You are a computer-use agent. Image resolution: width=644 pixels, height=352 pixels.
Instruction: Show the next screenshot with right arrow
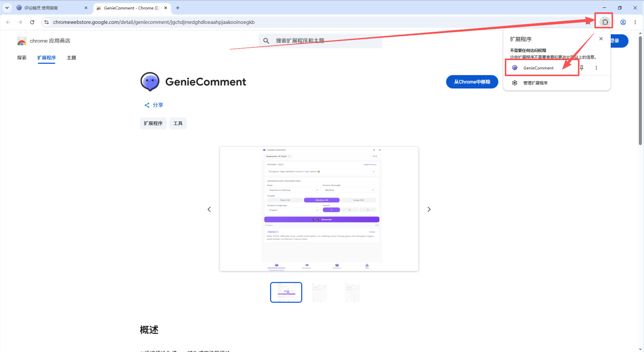429,209
